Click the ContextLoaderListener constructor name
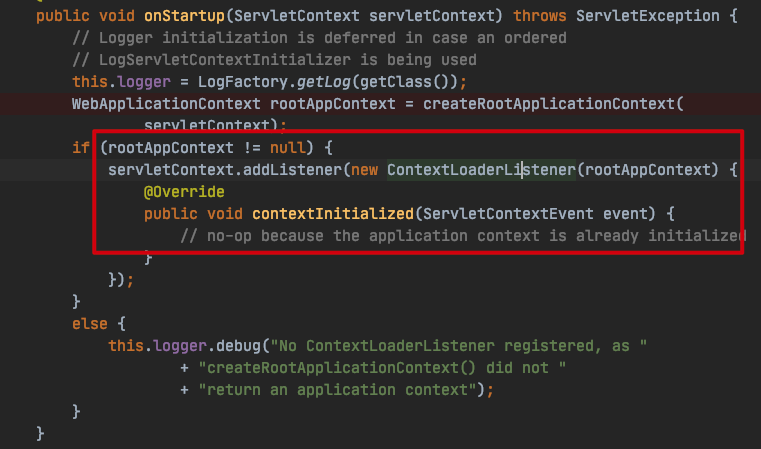Image resolution: width=761 pixels, height=449 pixels. [481, 170]
